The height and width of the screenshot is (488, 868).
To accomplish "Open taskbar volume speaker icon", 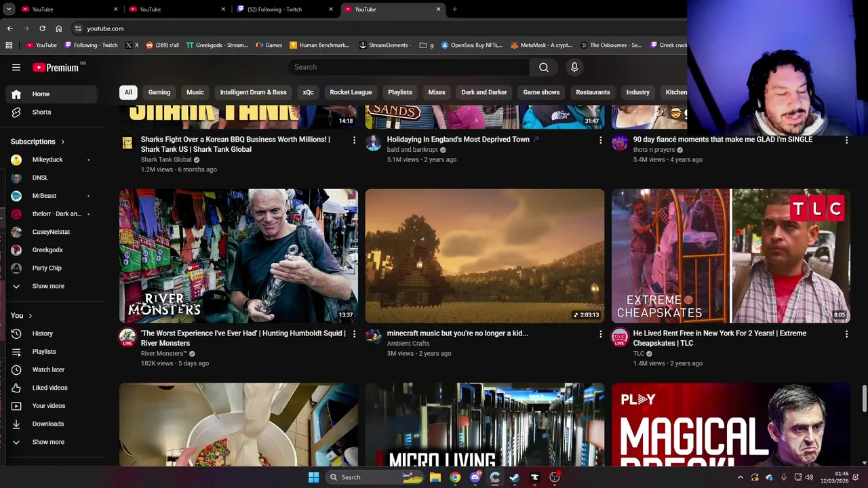I will pos(809,477).
